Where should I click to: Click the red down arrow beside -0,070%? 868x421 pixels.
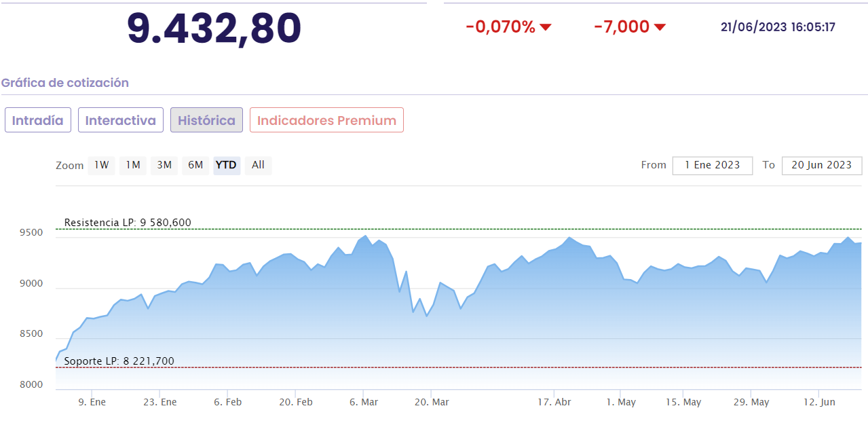[x=546, y=27]
